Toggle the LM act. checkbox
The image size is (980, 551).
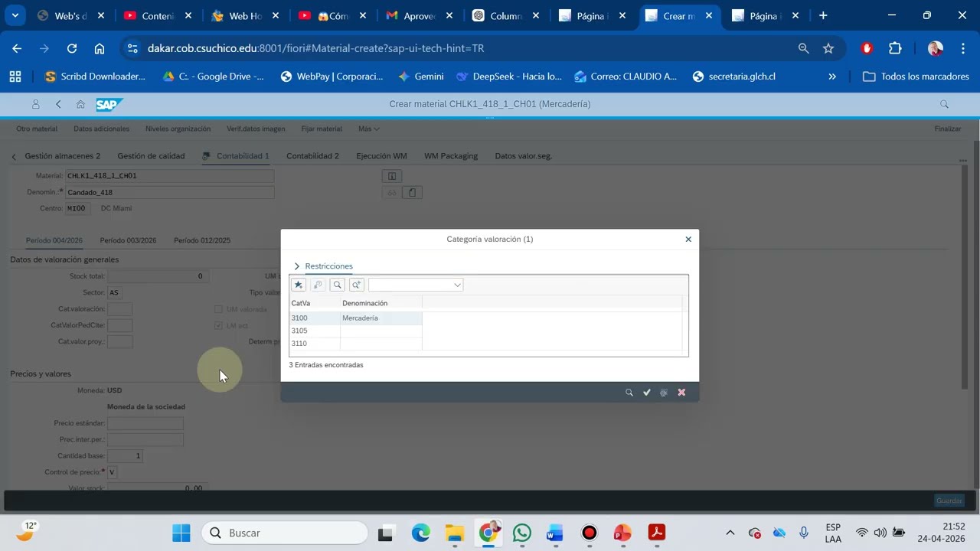(218, 326)
